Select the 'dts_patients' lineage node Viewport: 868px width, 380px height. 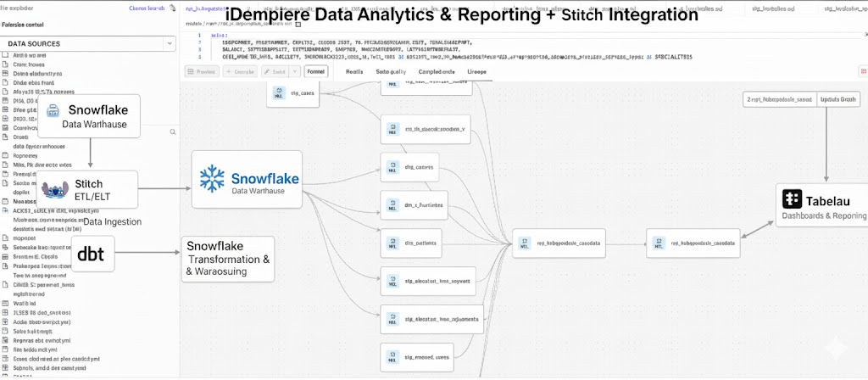[411, 243]
